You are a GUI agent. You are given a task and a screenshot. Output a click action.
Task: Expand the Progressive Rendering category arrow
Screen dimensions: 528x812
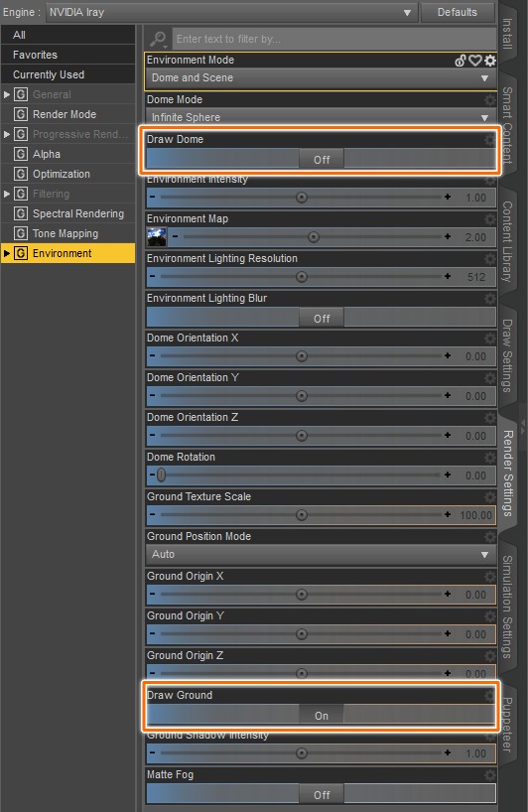pyautogui.click(x=7, y=134)
